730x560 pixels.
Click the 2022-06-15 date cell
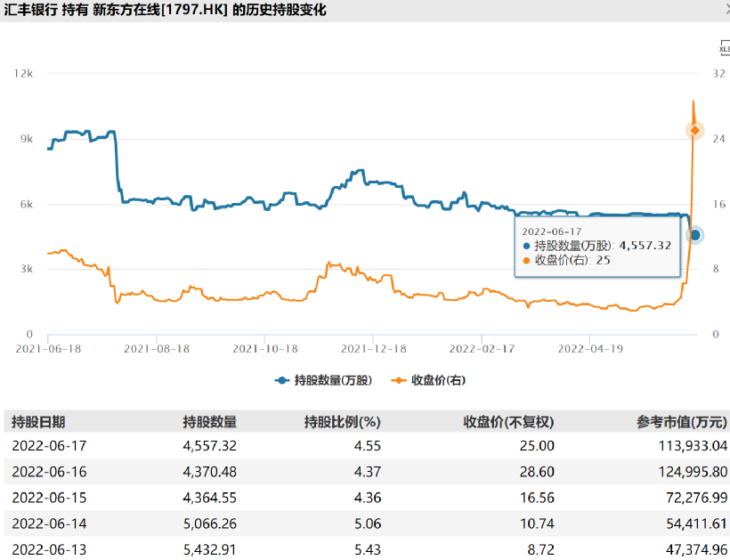click(49, 498)
